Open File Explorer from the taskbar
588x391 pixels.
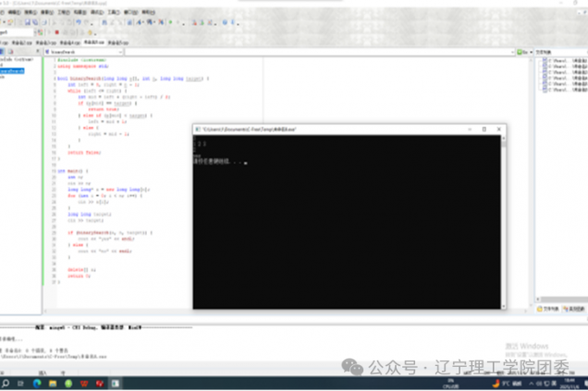click(53, 384)
